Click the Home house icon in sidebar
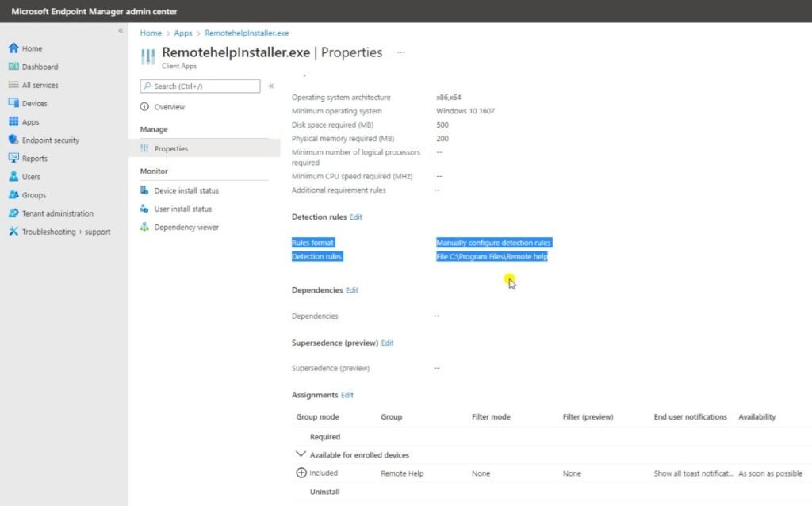This screenshot has width=812, height=506. [x=13, y=48]
